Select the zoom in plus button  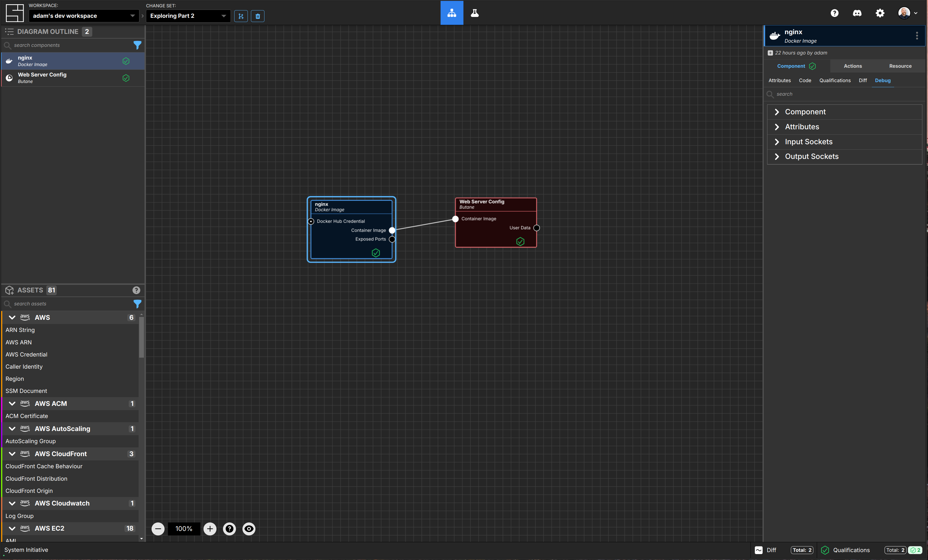click(x=209, y=528)
